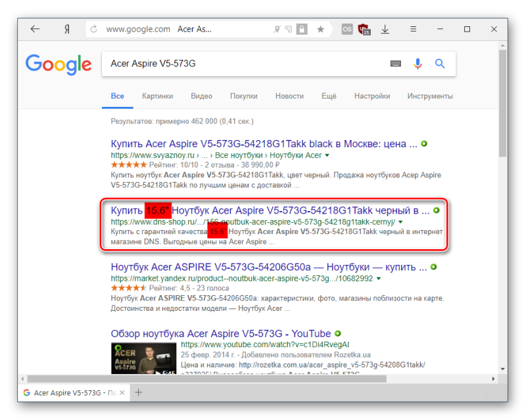Open 'Обзор ноутбука Acer Aspire V5-573G - YouTube' link
Viewport: 526px width, 420px height.
point(221,334)
